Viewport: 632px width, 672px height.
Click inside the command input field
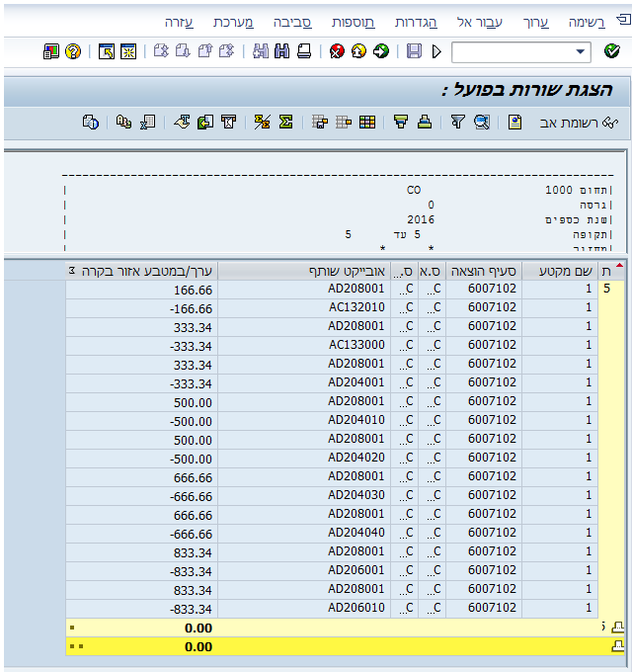(513, 51)
